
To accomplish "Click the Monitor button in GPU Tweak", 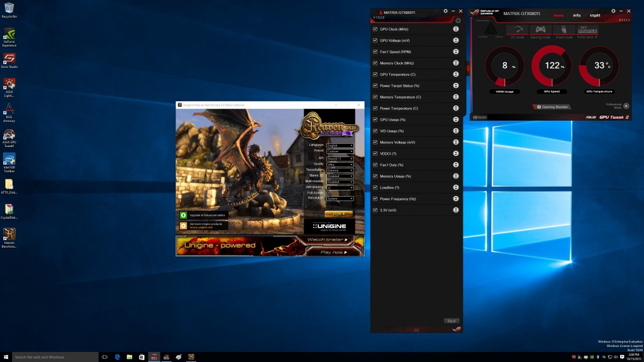I will click(x=480, y=118).
